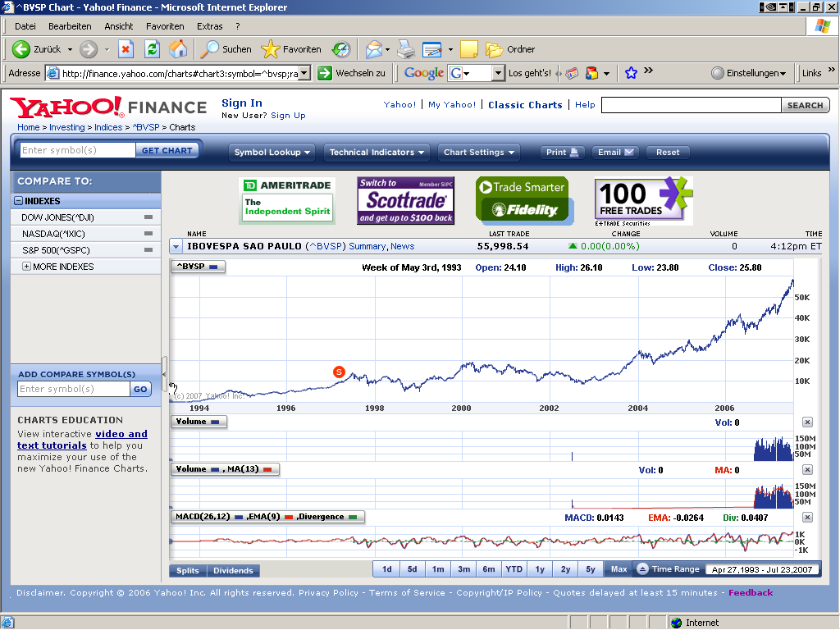Select the 5d time range
The image size is (840, 630).
click(412, 569)
